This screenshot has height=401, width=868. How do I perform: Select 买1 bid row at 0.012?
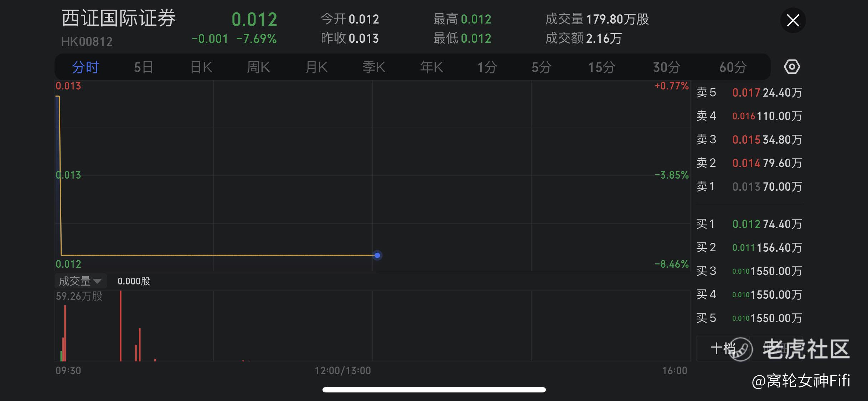tap(749, 224)
